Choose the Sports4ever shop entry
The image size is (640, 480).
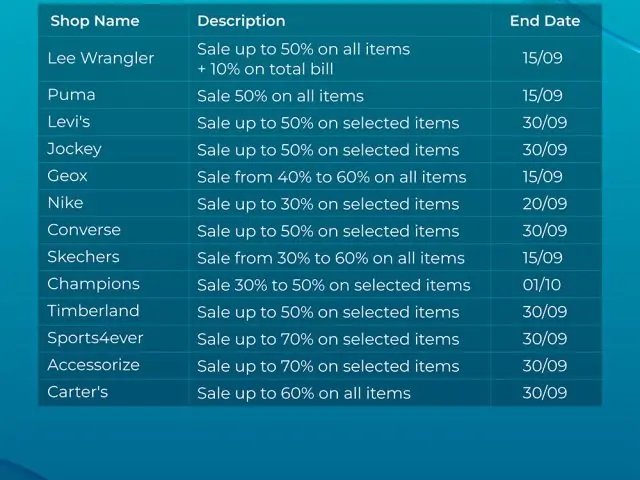(x=95, y=338)
